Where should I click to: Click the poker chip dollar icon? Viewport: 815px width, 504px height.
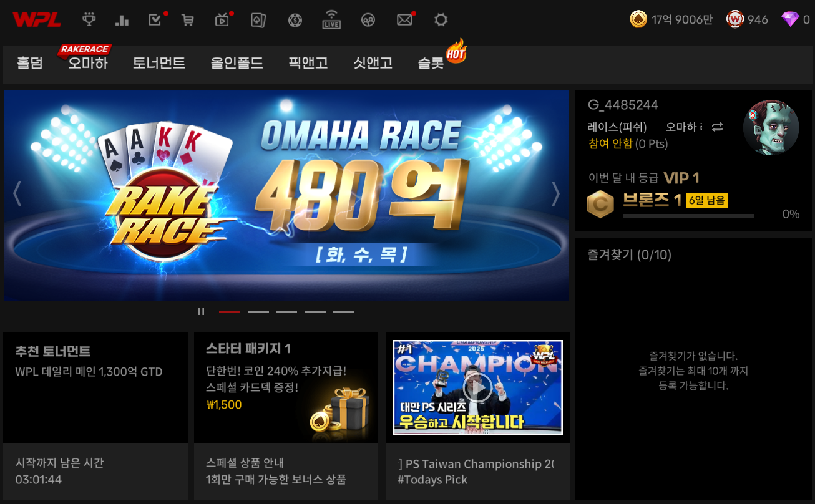(x=295, y=20)
